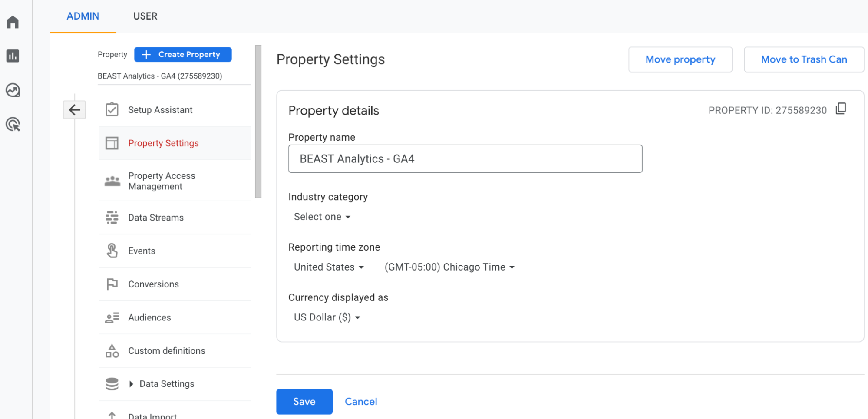
Task: Open the Industry category dropdown
Action: (x=322, y=217)
